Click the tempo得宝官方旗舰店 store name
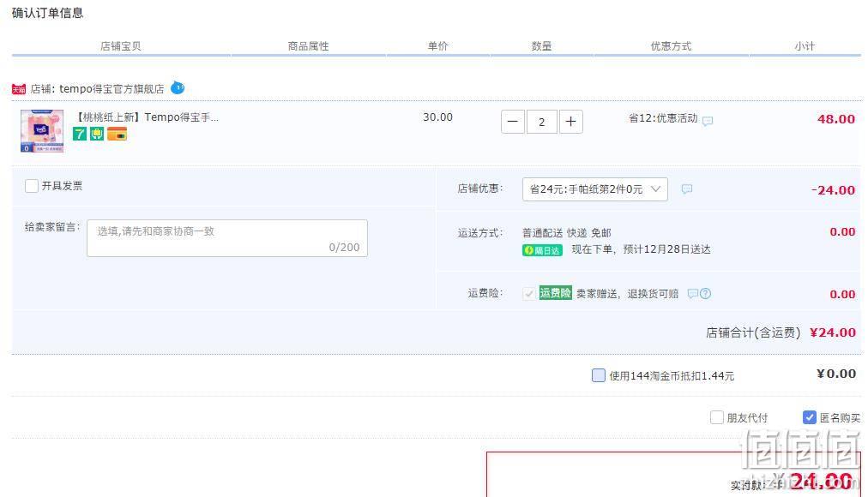 [x=112, y=89]
